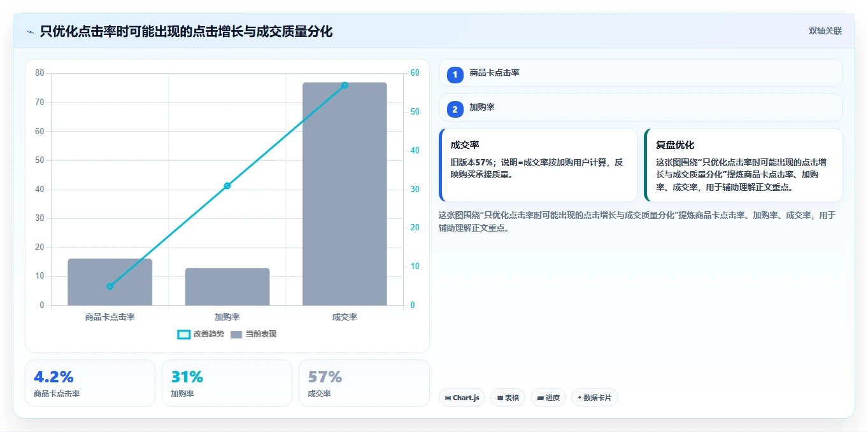Image resolution: width=868 pixels, height=432 pixels.
Task: Click the 4.2% 商品卡点击率 stat card
Action: click(x=90, y=383)
